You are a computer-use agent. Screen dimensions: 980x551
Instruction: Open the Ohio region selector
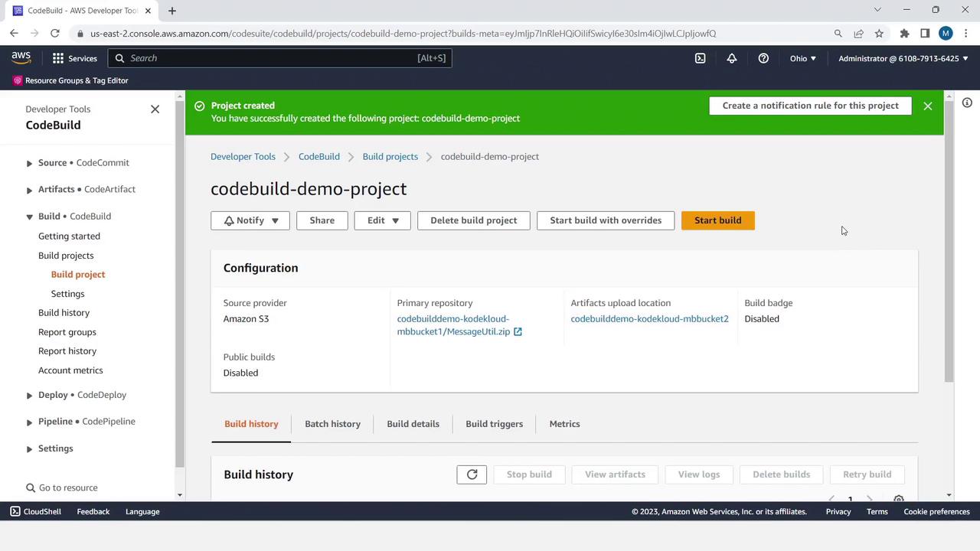(803, 58)
